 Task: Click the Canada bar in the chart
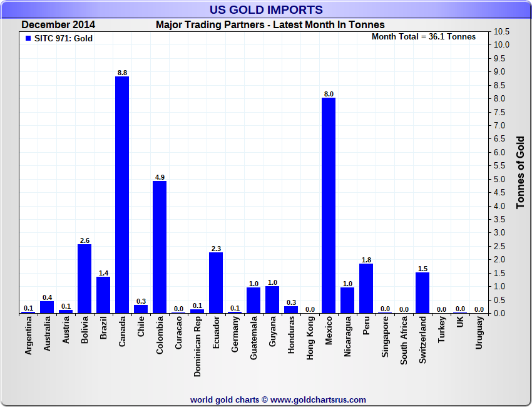tap(122, 195)
